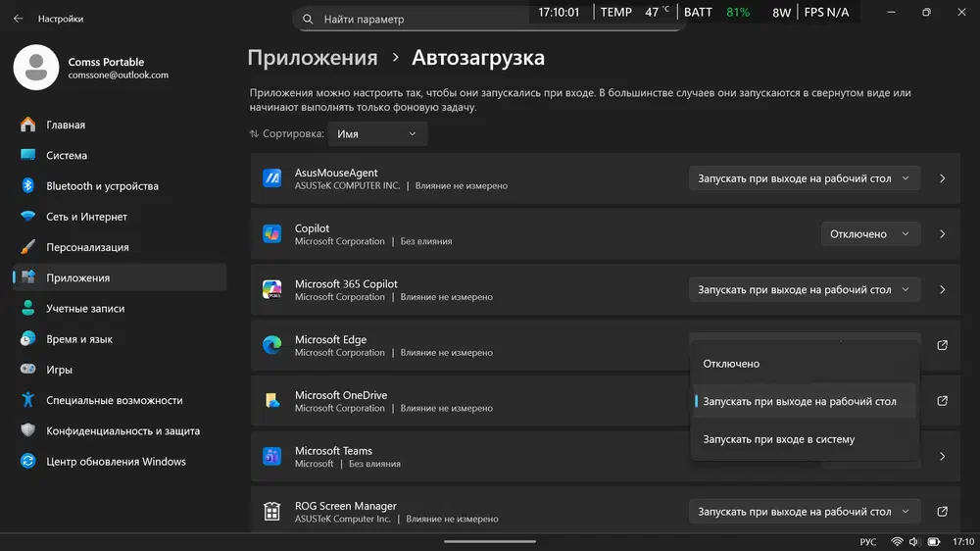Screen dimensions: 980x551
Task: Open Главная in the sidebar
Action: [x=120, y=125]
